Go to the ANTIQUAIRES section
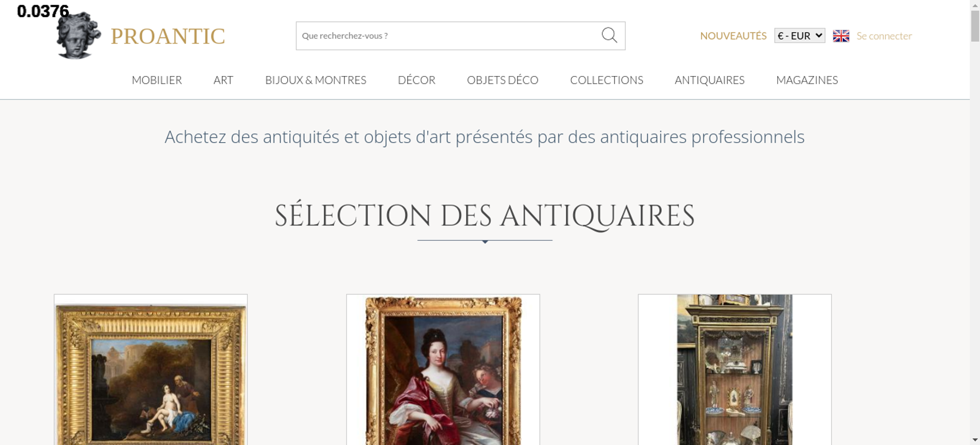This screenshot has width=980, height=445. tap(710, 80)
